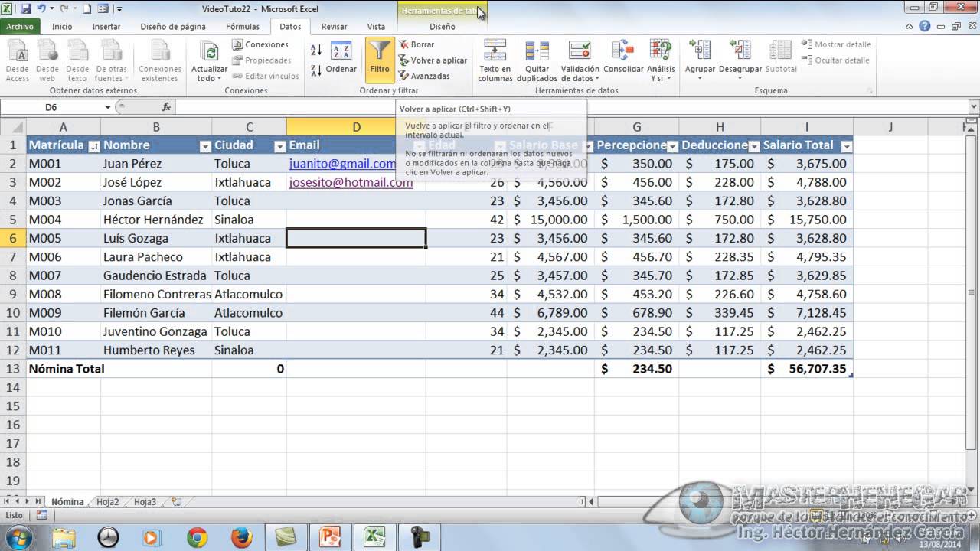Save the workbook from quick access toolbar

click(25, 8)
